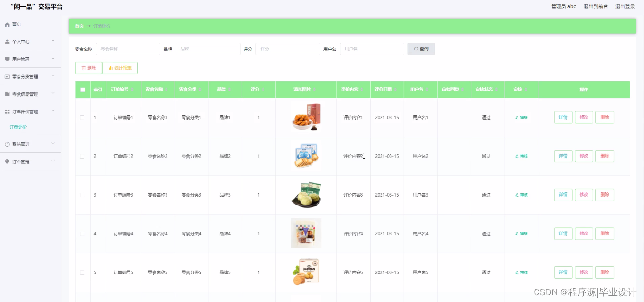644x302 pixels.
Task: Click the 审核 edit icon in row 3
Action: pyautogui.click(x=517, y=195)
